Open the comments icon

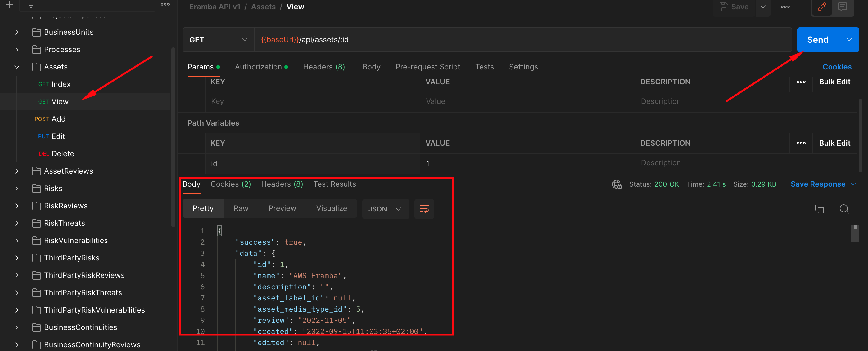tap(843, 7)
